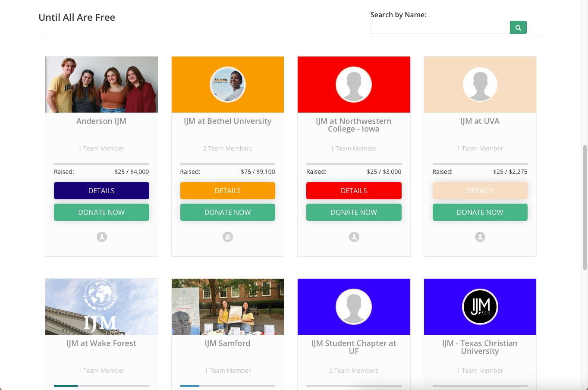Open IJM at Northwestern College - Iowa title
588x390 pixels.
[x=354, y=125]
